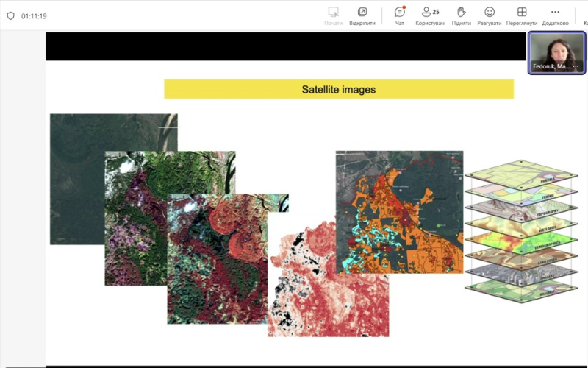This screenshot has width=588, height=368.
Task: Open more options on Fedoruk's video tile
Action: (x=576, y=66)
